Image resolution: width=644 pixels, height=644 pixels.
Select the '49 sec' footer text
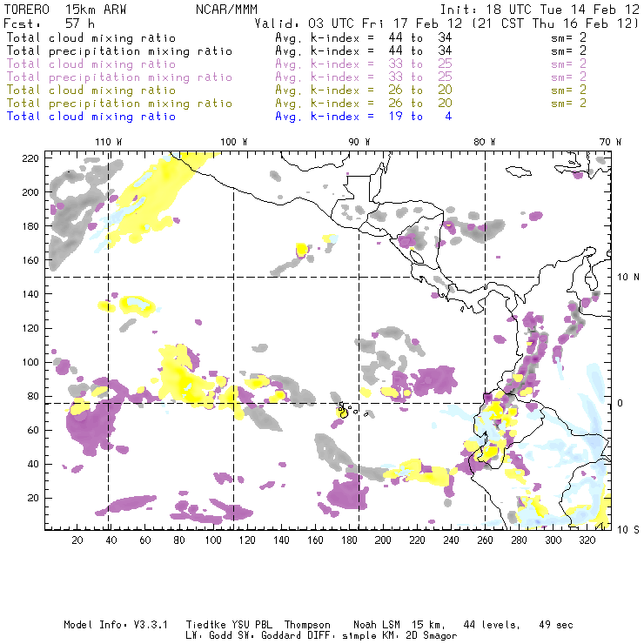pos(556,625)
